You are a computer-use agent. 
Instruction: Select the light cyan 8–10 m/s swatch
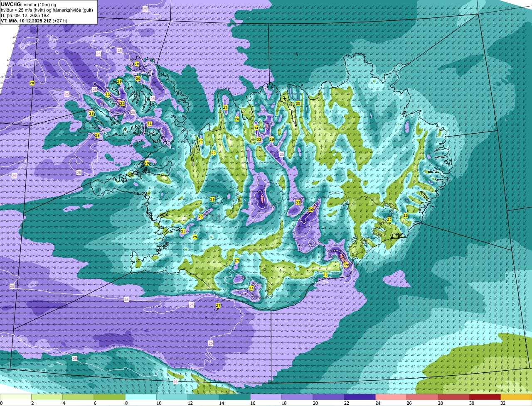(141, 397)
